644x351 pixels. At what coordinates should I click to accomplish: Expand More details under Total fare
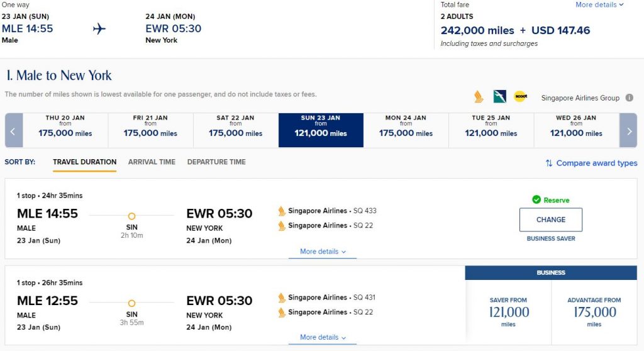click(599, 5)
